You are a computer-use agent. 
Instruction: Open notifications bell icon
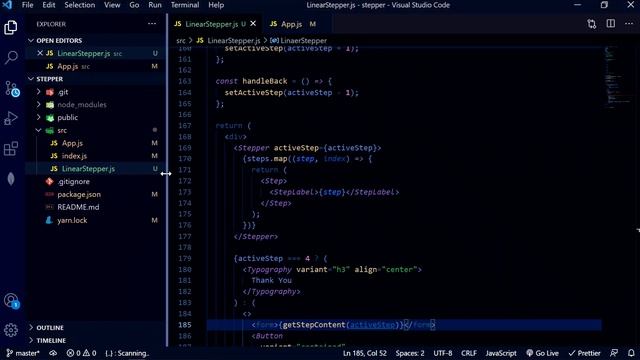631,353
